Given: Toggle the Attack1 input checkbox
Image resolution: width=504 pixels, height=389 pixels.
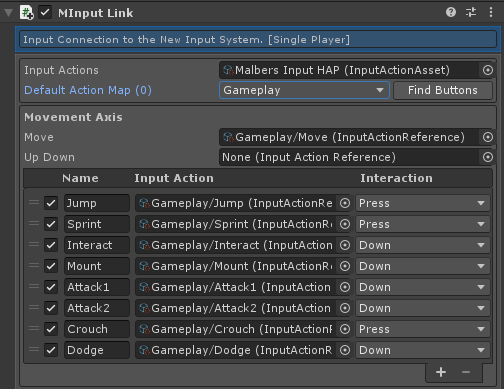Looking at the screenshot, I should pyautogui.click(x=51, y=287).
